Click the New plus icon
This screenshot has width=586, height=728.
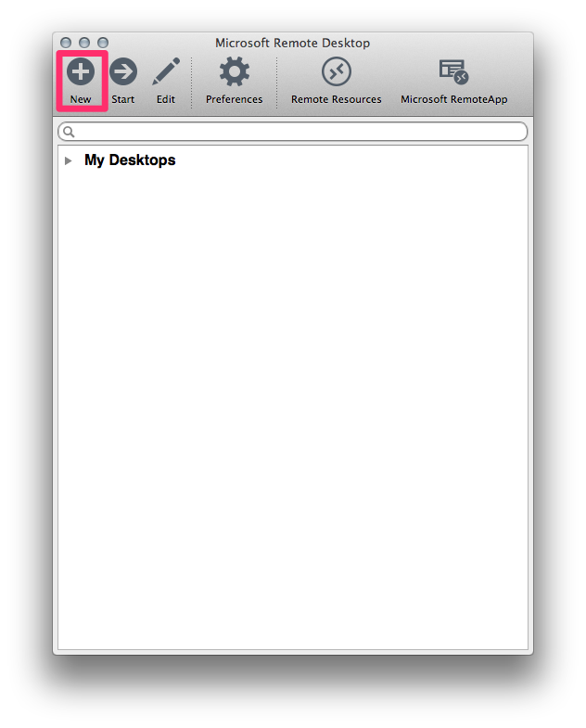point(81,72)
